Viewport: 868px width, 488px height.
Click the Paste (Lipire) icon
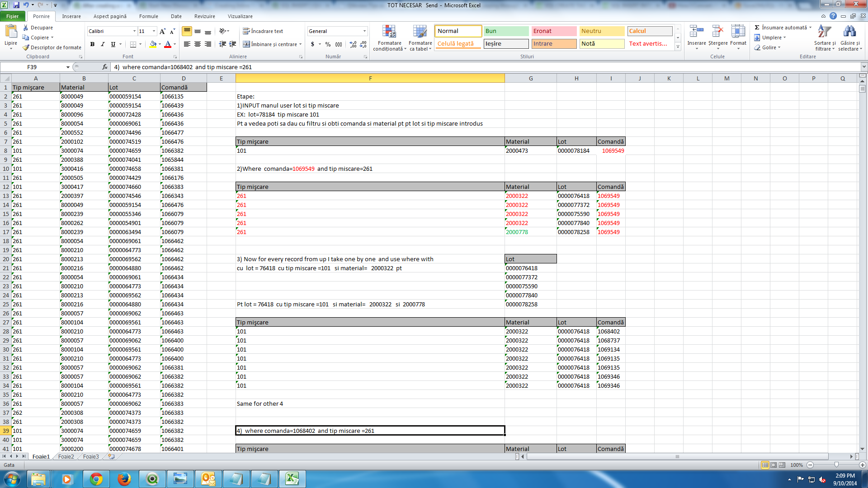point(11,32)
